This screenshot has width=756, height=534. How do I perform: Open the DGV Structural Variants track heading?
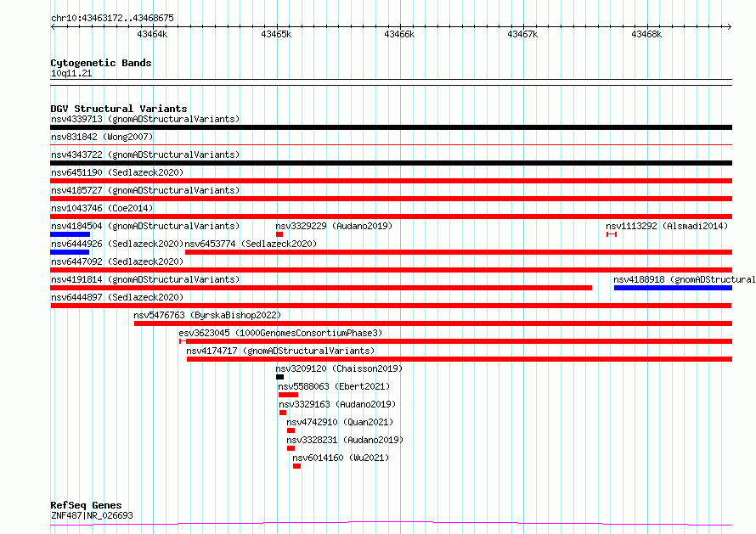[119, 109]
